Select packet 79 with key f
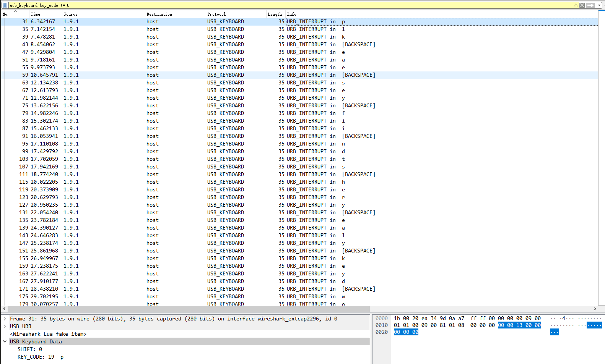The height and width of the screenshot is (364, 605). [x=300, y=113]
